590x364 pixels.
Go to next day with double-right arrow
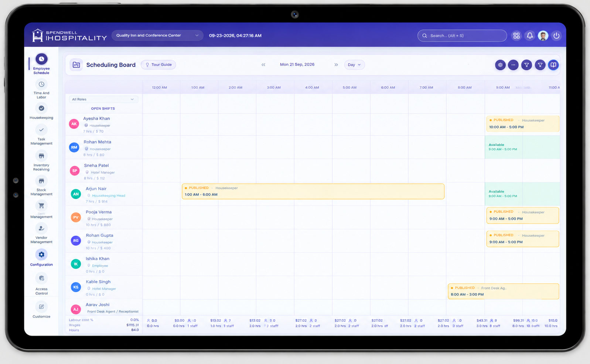click(x=336, y=65)
